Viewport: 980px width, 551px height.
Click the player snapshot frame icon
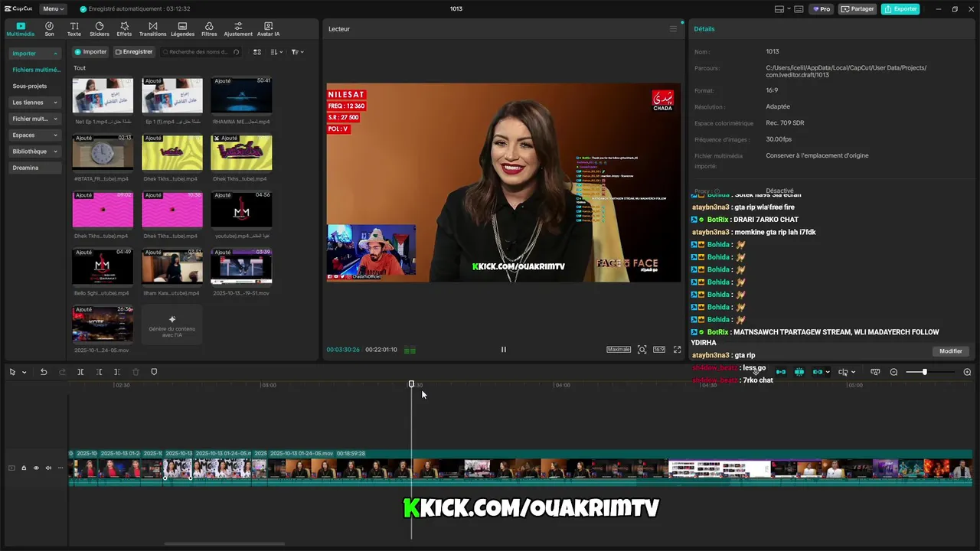pyautogui.click(x=642, y=350)
